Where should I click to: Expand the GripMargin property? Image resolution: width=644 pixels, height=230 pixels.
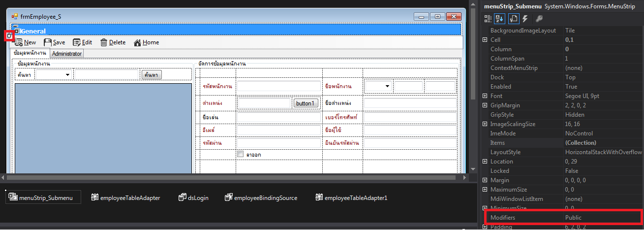click(x=485, y=105)
